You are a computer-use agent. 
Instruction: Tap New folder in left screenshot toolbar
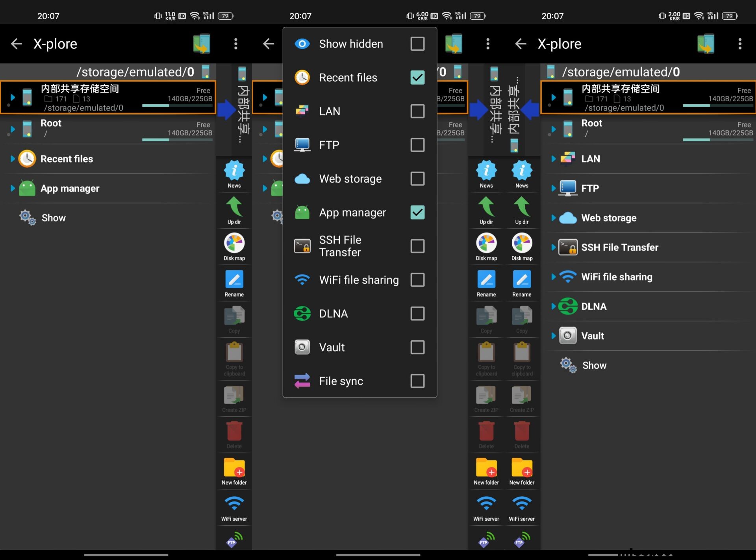[x=234, y=471]
